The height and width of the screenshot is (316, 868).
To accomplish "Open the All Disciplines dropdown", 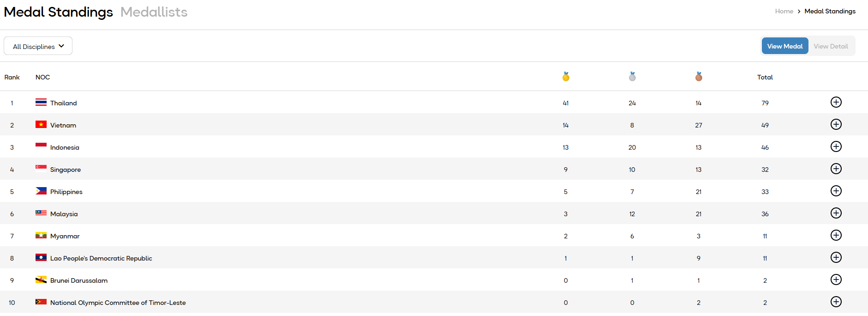I will [38, 46].
